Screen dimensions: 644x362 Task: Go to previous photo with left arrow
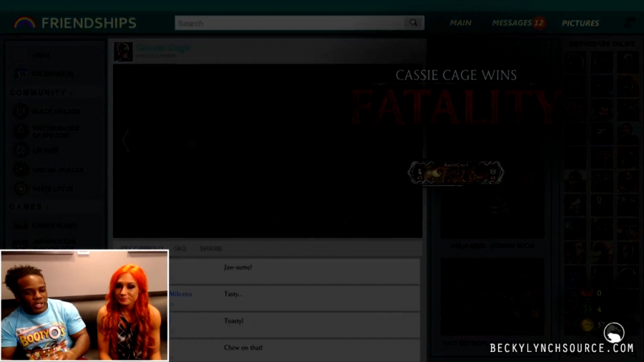126,140
